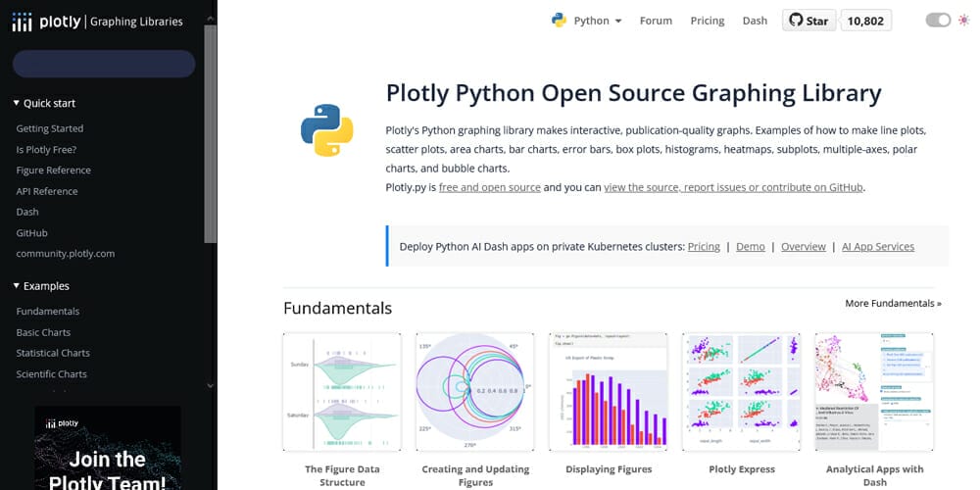Click the sidebar search field

coord(104,64)
